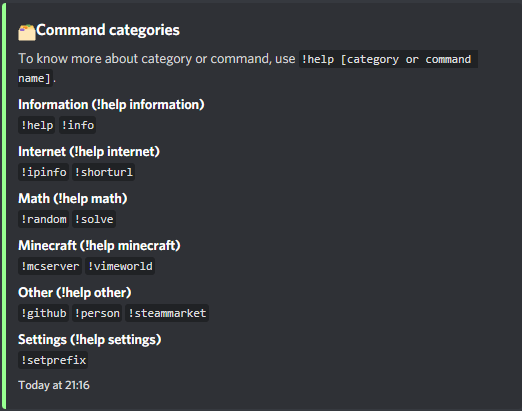Click the folder emoji icon beside Command categories
This screenshot has height=411, width=522.
27,33
